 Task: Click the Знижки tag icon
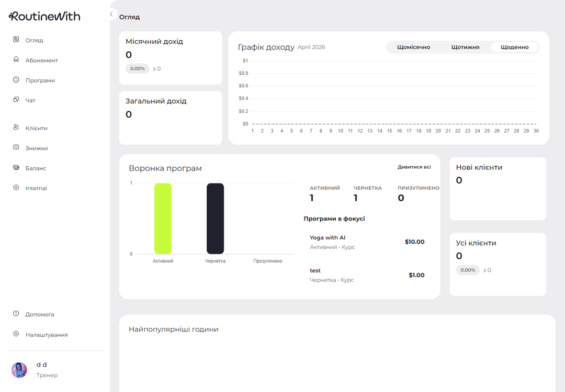pyautogui.click(x=15, y=147)
